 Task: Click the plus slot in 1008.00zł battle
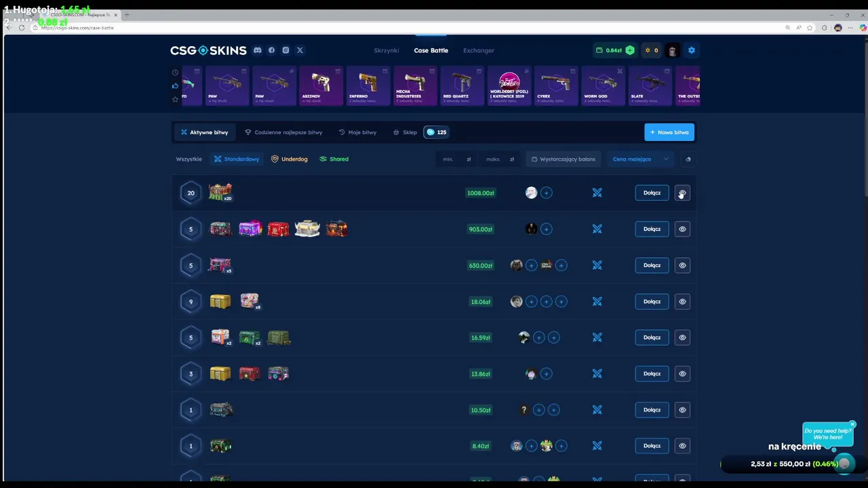point(546,193)
